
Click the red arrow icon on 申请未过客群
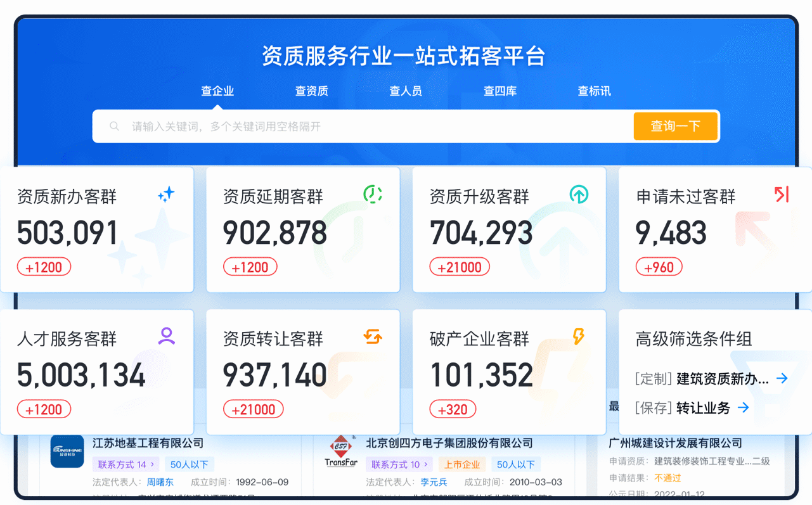[782, 195]
